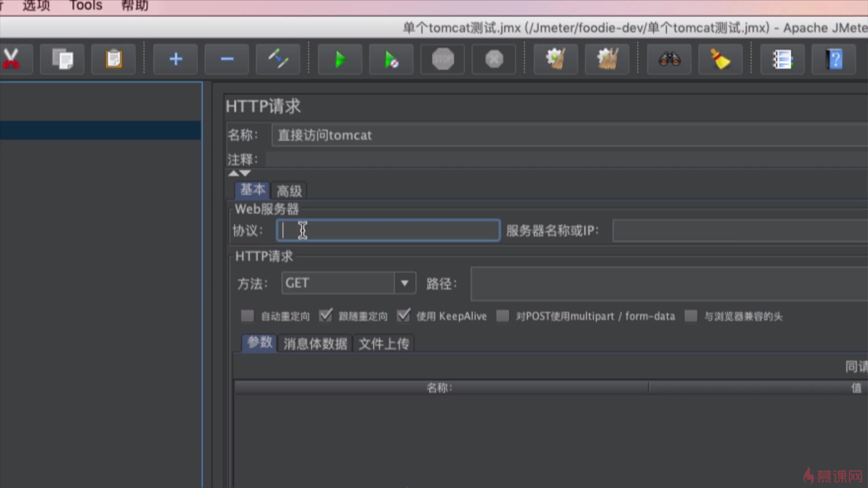Enable the 自动重定向 checkbox
Screen dimensions: 868x488
pos(247,316)
